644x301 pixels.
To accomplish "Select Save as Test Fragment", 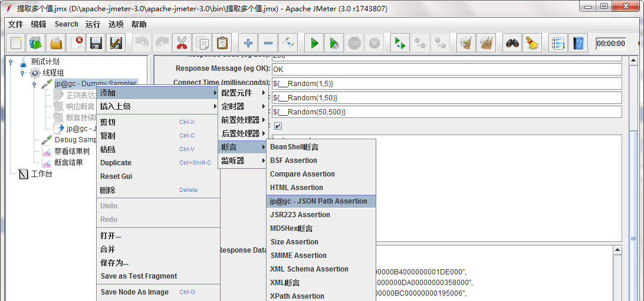I will [x=157, y=276].
